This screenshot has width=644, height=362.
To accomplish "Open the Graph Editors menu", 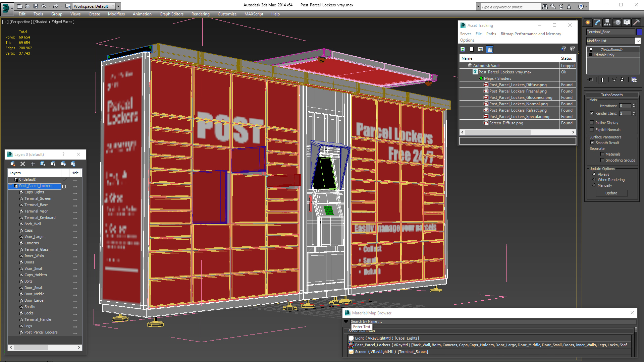I will point(171,14).
